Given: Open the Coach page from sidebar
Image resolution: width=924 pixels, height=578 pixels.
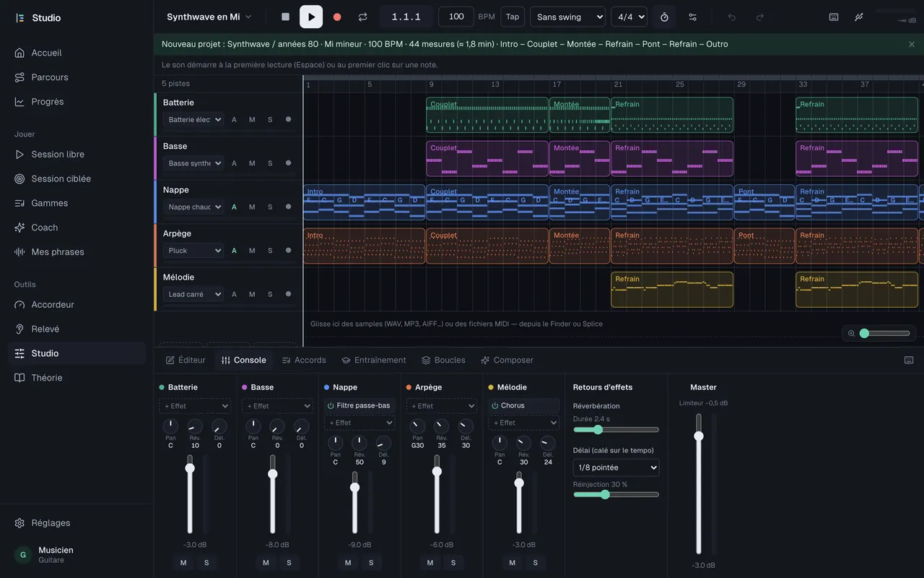Looking at the screenshot, I should point(77,228).
